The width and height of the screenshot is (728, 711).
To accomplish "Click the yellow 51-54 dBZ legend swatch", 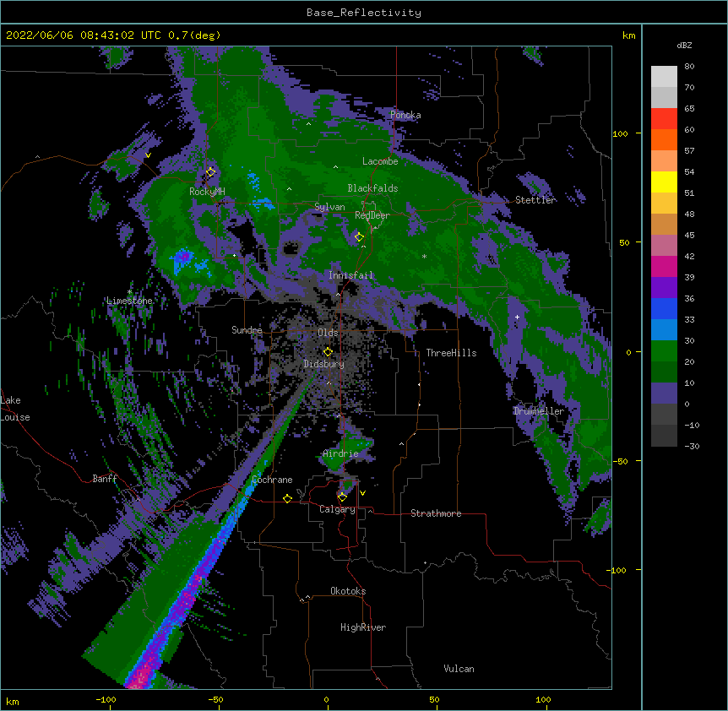I will tap(664, 182).
